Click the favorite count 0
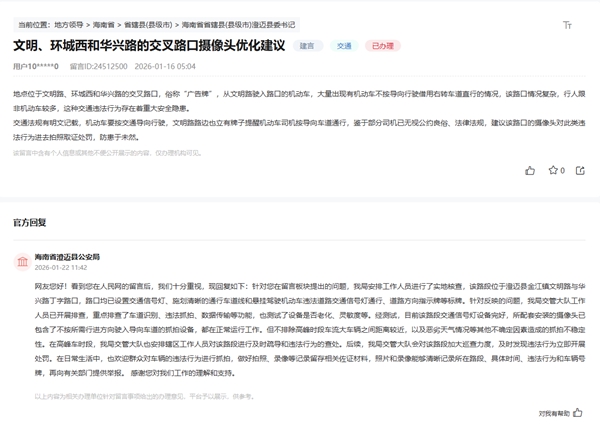This screenshot has height=439, width=600. click(562, 171)
